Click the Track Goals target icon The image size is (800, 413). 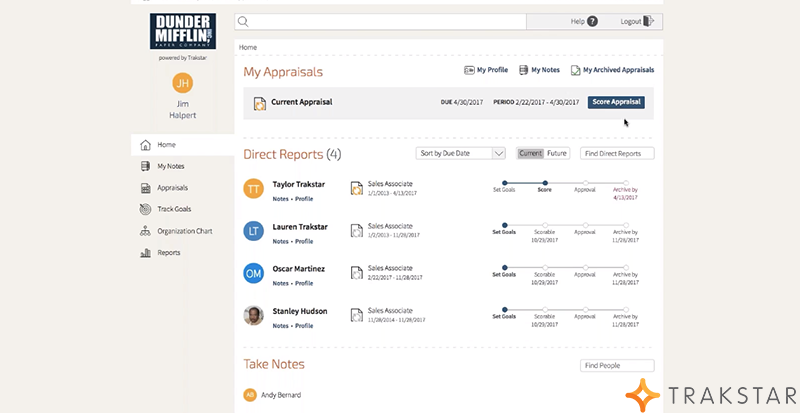point(146,209)
